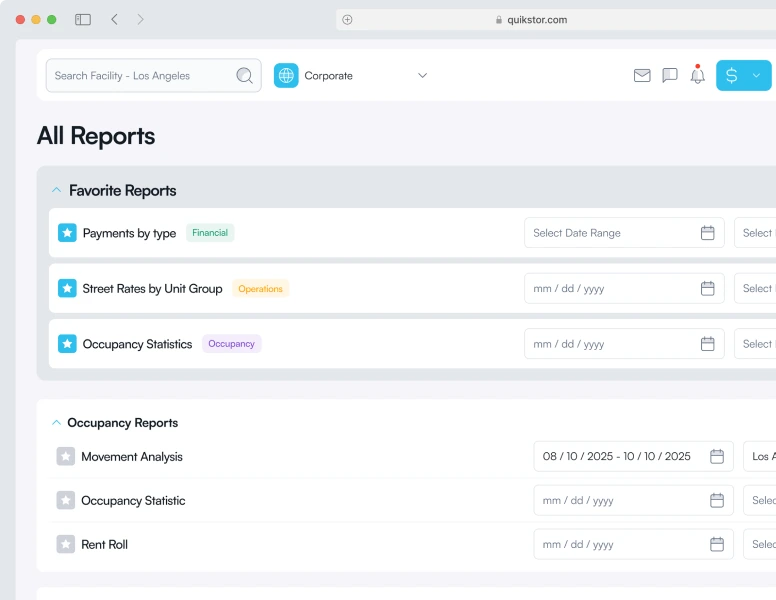
Task: Open Select dropdown for Street Rates row
Action: [755, 288]
